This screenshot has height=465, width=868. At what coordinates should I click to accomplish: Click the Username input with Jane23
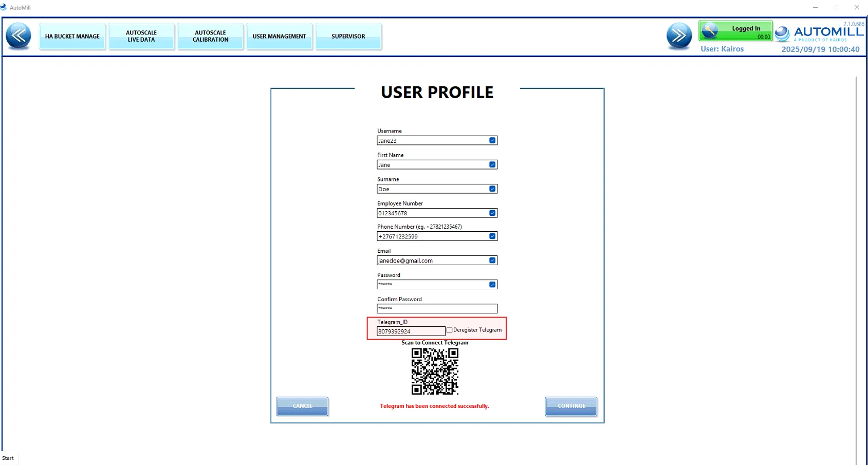(437, 140)
